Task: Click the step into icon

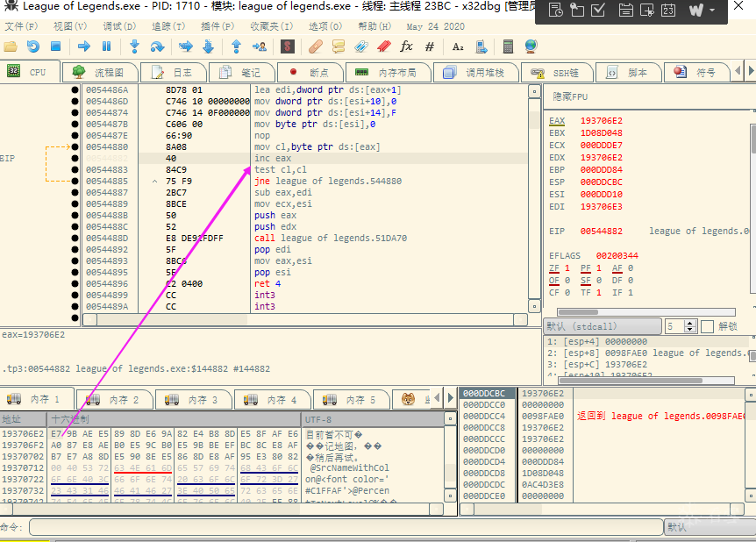Action: [134, 46]
